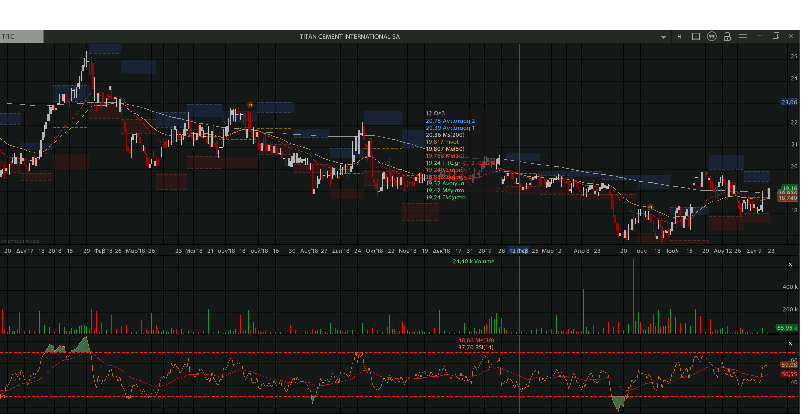Click the red Ma(10) legend in RSI panel

tap(476, 340)
